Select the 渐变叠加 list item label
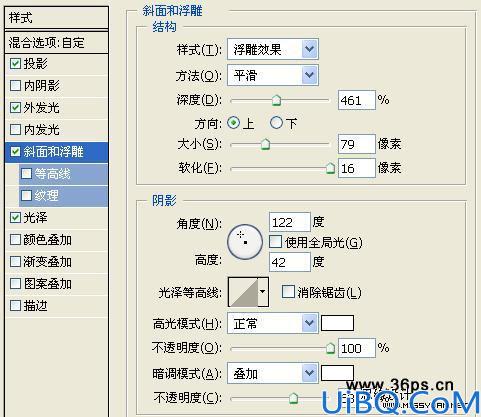 click(x=47, y=262)
